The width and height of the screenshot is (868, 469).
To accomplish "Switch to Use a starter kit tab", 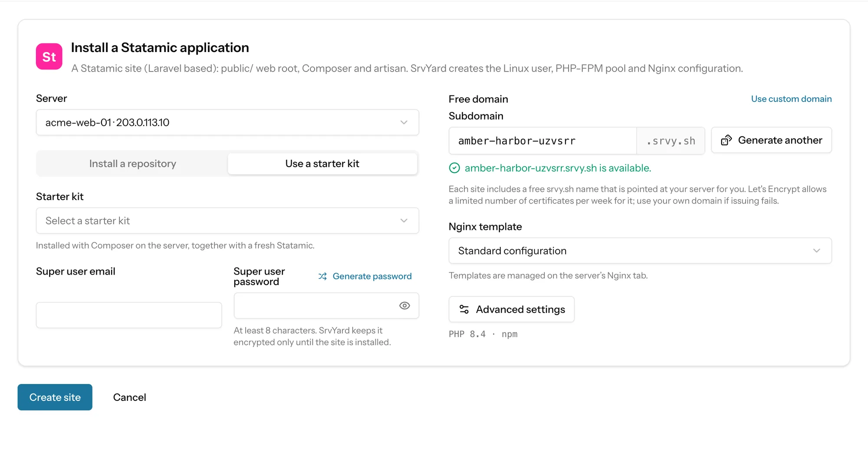I will pyautogui.click(x=322, y=164).
